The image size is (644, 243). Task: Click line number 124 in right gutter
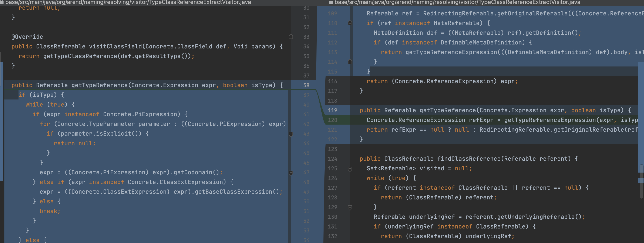click(333, 159)
